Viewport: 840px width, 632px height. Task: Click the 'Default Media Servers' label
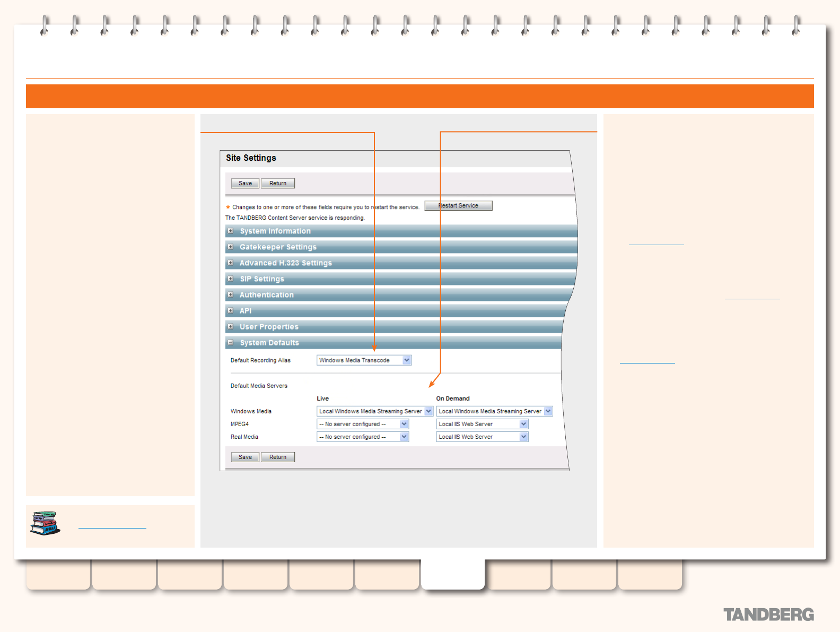pyautogui.click(x=259, y=386)
